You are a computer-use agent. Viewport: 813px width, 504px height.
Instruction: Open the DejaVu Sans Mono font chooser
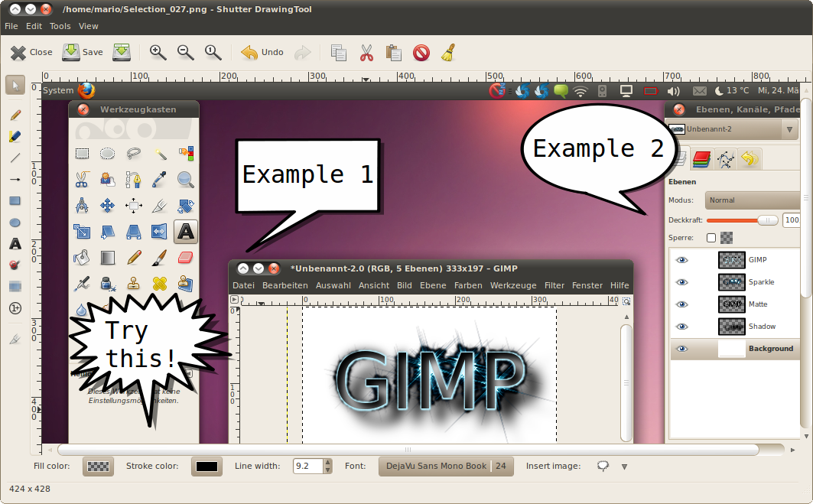coord(446,466)
